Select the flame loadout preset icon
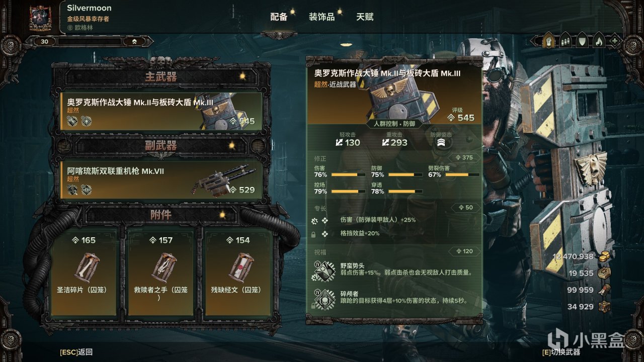Image resolution: width=644 pixels, height=362 pixels. point(599,41)
